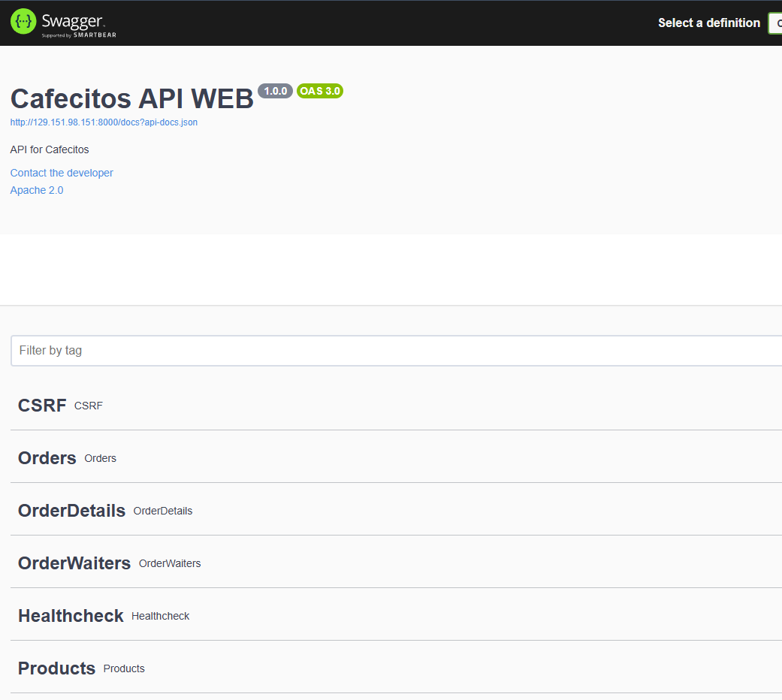The height and width of the screenshot is (700, 782).
Task: Expand the OrderDetails endpoint group
Action: (71, 511)
